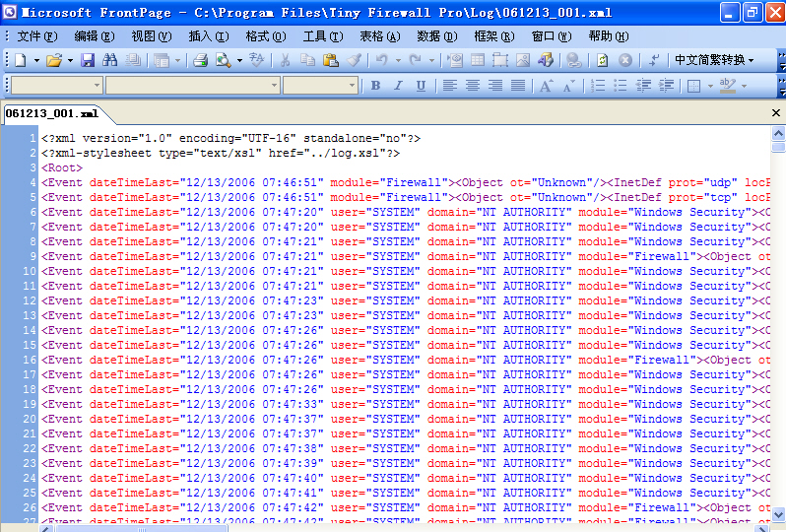786x532 pixels.
Task: Toggle Align Right
Action: pyautogui.click(x=495, y=86)
